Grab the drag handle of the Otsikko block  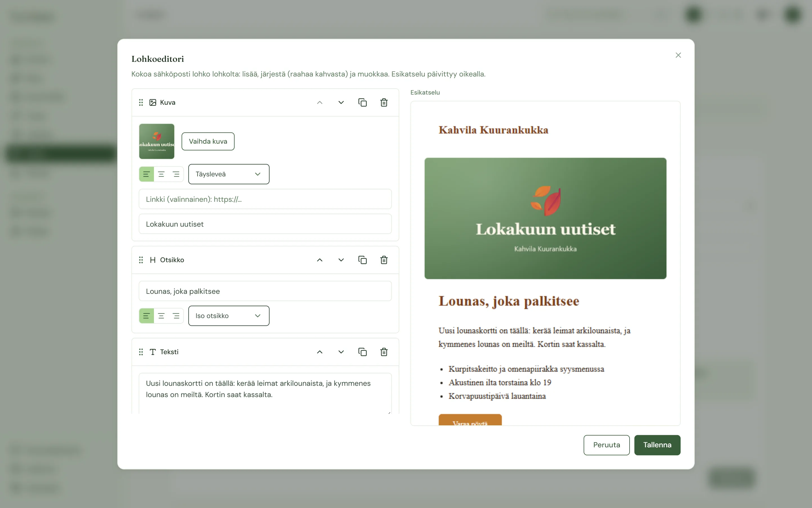click(141, 260)
